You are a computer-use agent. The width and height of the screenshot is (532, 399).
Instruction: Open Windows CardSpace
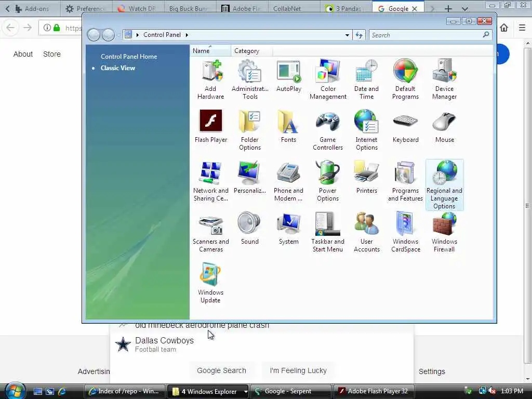405,232
